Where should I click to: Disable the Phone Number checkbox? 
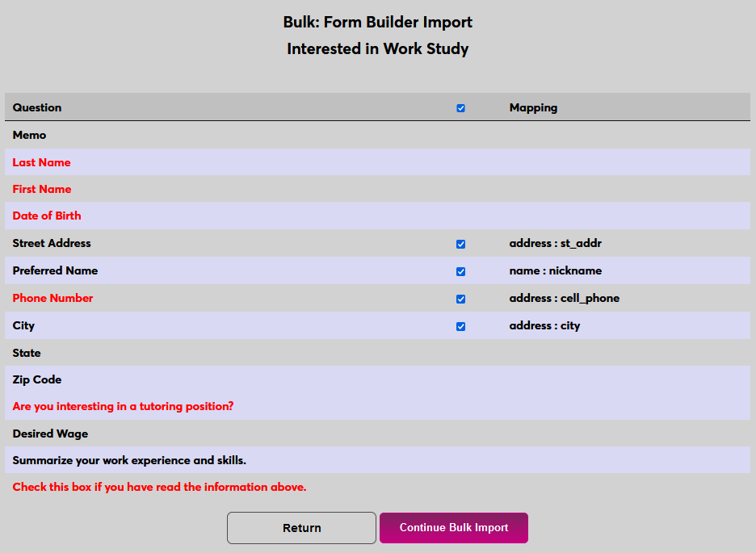(x=460, y=299)
